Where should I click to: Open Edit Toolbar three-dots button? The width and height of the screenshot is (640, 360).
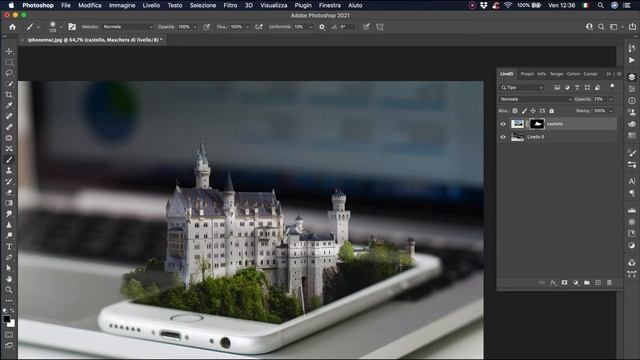click(9, 300)
